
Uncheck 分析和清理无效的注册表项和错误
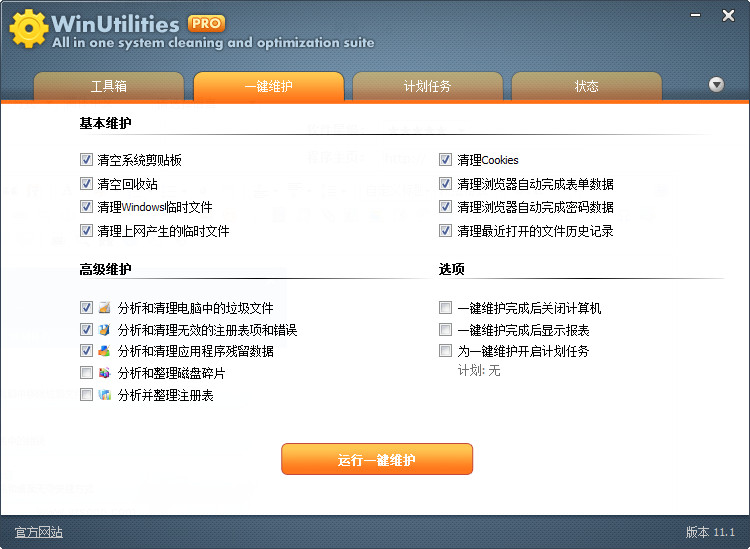(x=86, y=329)
